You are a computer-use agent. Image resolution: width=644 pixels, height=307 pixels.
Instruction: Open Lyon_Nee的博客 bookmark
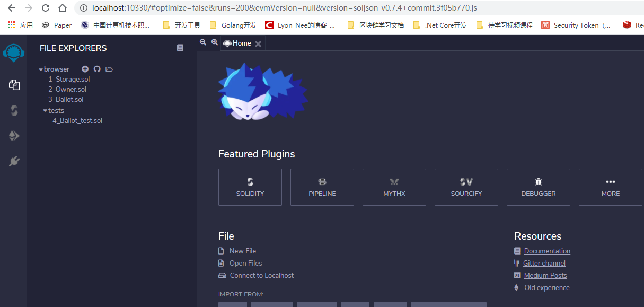pyautogui.click(x=300, y=25)
